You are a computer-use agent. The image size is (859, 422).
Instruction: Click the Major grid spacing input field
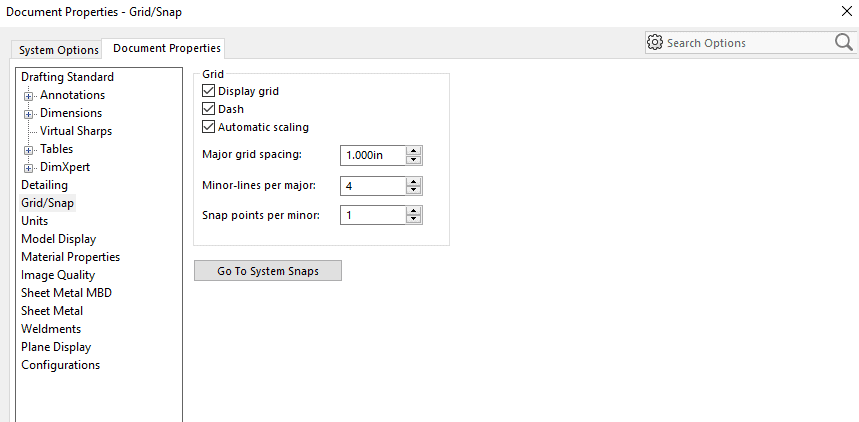click(x=373, y=155)
